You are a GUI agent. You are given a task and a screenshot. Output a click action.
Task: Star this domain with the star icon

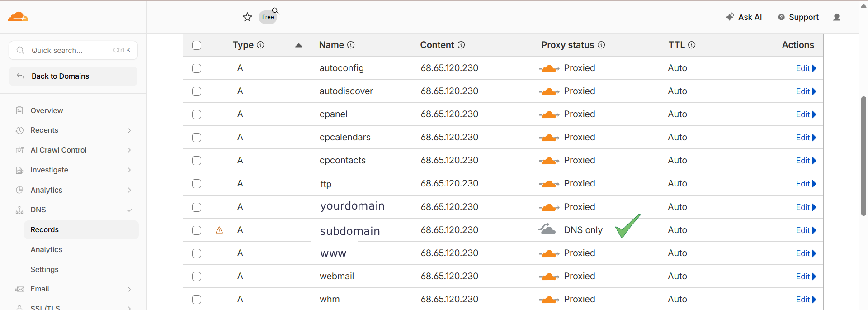tap(247, 17)
